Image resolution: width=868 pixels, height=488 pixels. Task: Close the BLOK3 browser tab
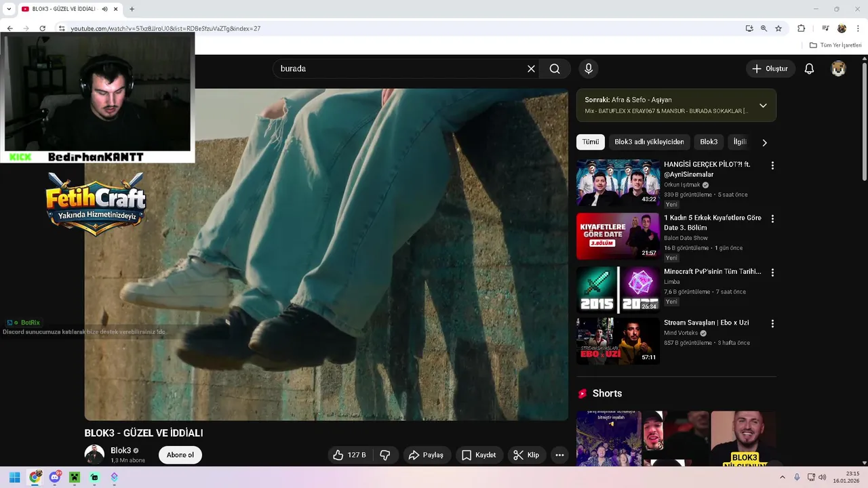point(116,9)
